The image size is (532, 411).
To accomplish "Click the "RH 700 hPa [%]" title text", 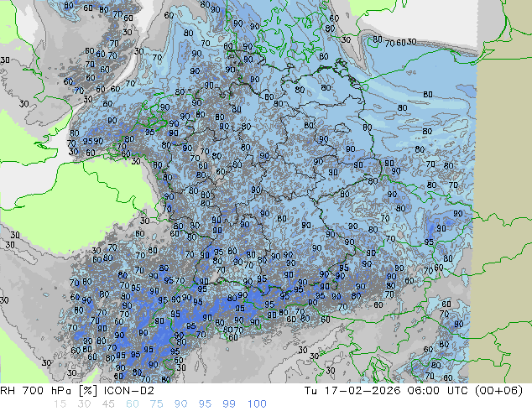I will (49, 391).
